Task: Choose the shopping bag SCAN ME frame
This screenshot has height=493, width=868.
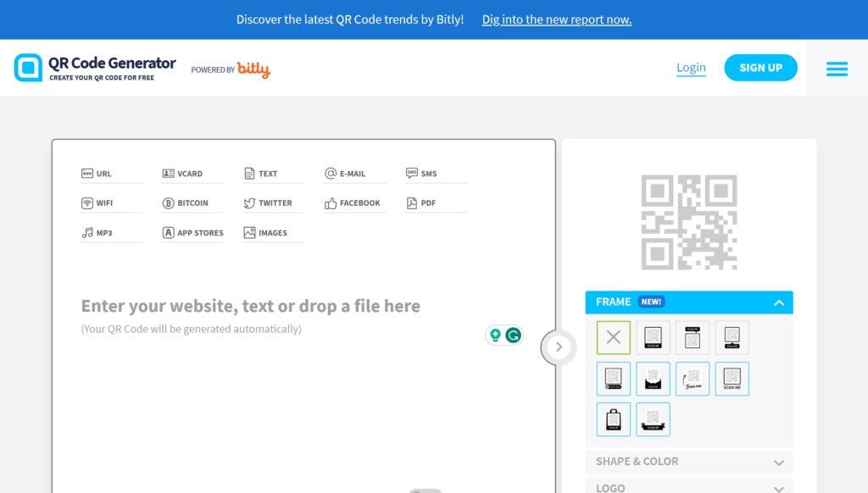Action: point(613,419)
